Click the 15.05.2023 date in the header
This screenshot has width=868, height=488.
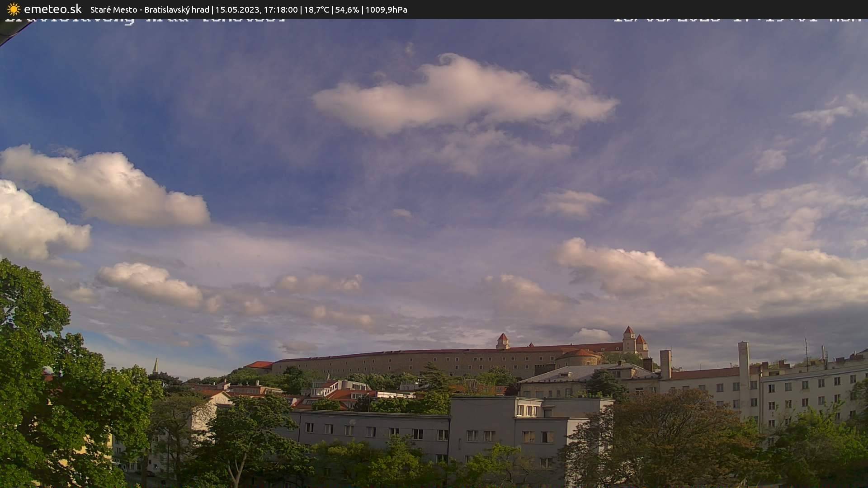237,10
